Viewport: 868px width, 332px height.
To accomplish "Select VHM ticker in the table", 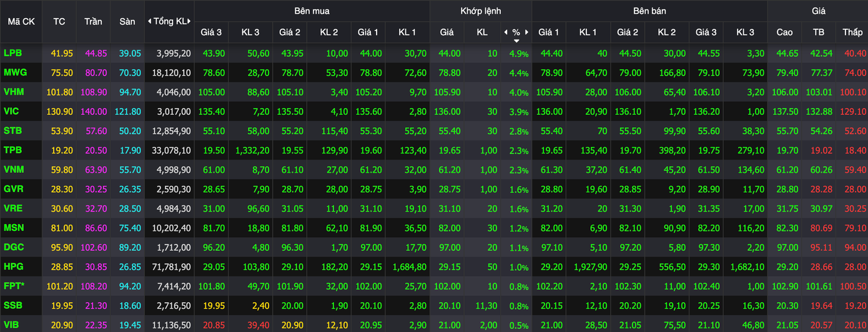I will coord(14,92).
